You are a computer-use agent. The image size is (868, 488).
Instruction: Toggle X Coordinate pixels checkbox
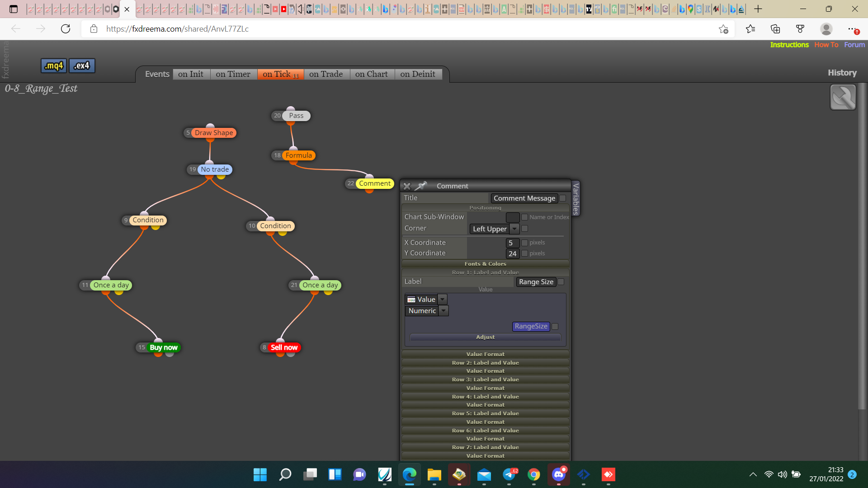524,243
